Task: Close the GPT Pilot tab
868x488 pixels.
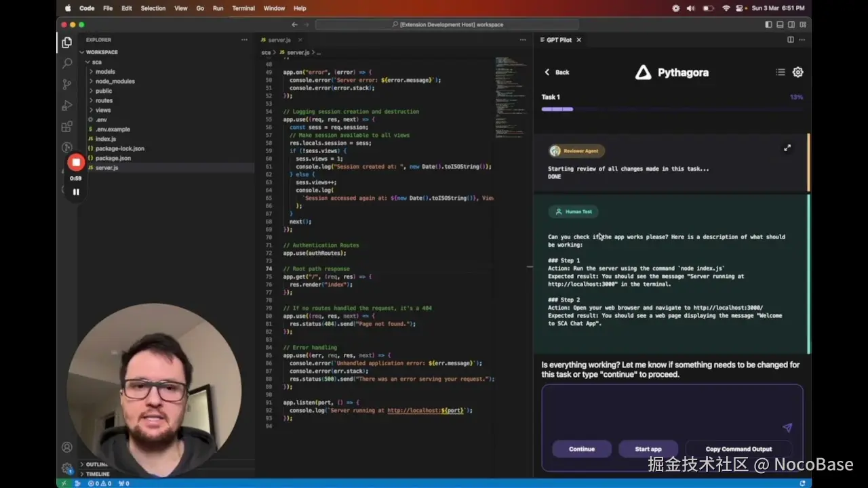Action: click(578, 40)
